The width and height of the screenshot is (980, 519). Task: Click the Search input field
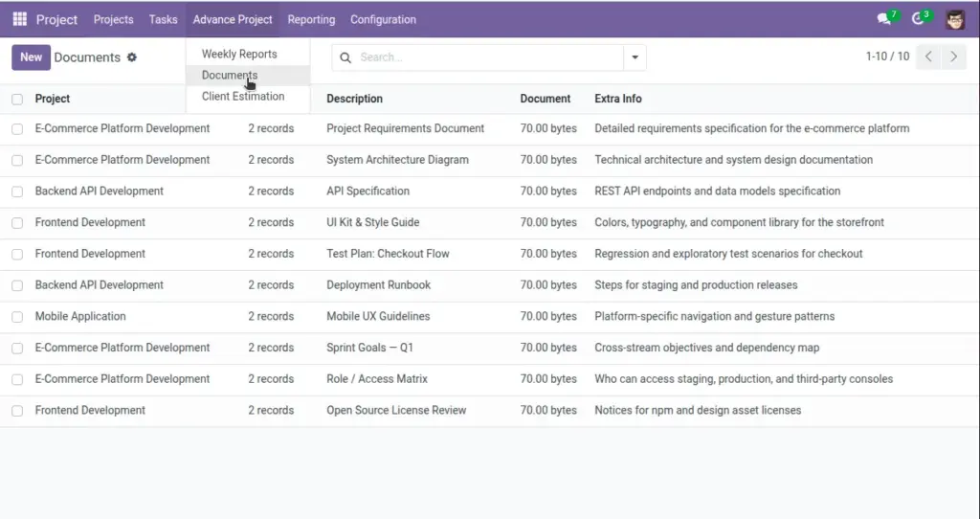[489, 57]
